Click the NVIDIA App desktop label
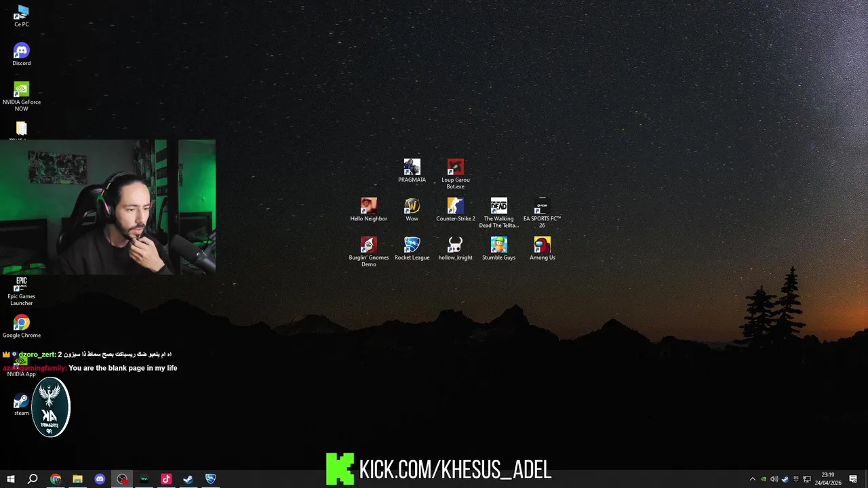This screenshot has width=868, height=488. coord(22,374)
